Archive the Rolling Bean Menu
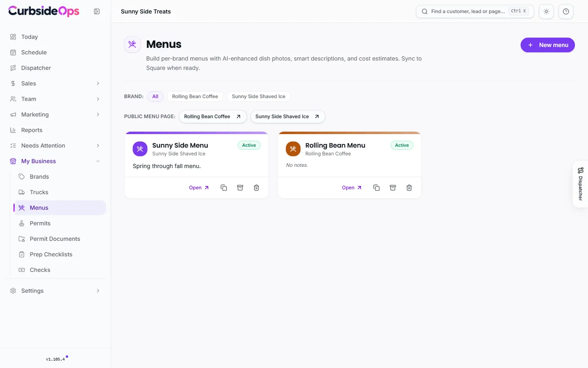The height and width of the screenshot is (368, 588). coord(393,188)
